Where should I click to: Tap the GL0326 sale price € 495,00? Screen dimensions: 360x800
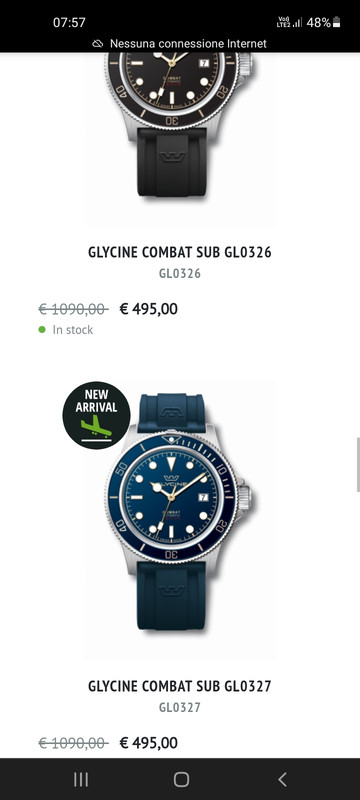coord(148,309)
